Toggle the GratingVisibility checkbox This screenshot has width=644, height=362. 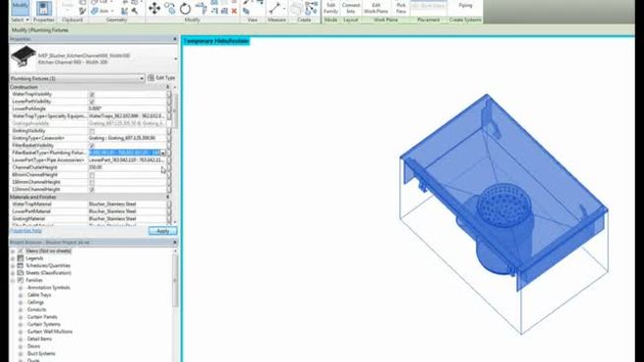point(92,131)
